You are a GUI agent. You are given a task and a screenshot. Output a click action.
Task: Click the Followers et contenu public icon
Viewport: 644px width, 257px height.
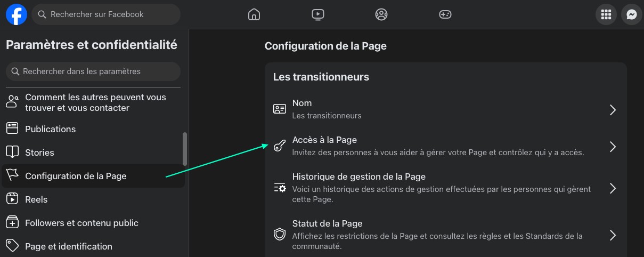(12, 222)
